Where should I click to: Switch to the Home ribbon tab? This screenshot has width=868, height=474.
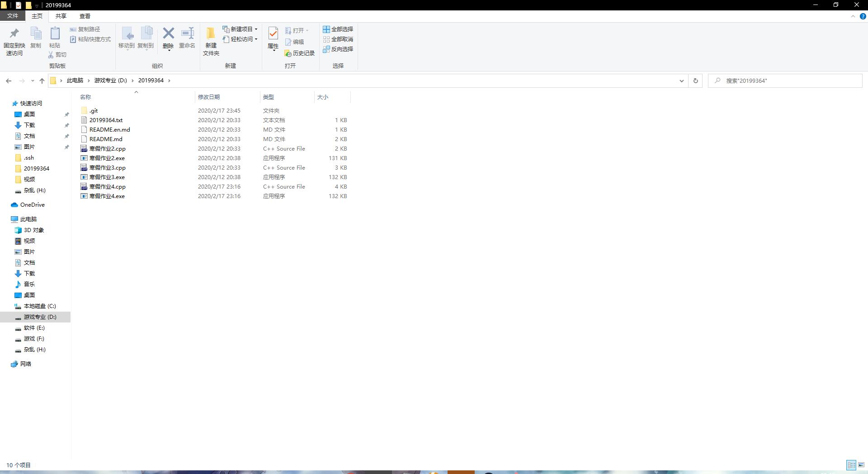pyautogui.click(x=37, y=16)
